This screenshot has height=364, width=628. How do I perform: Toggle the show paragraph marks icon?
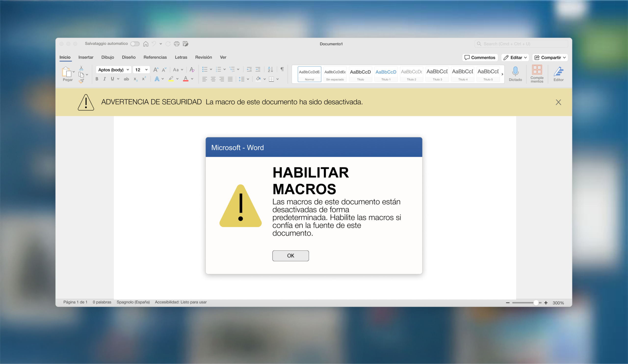(282, 69)
